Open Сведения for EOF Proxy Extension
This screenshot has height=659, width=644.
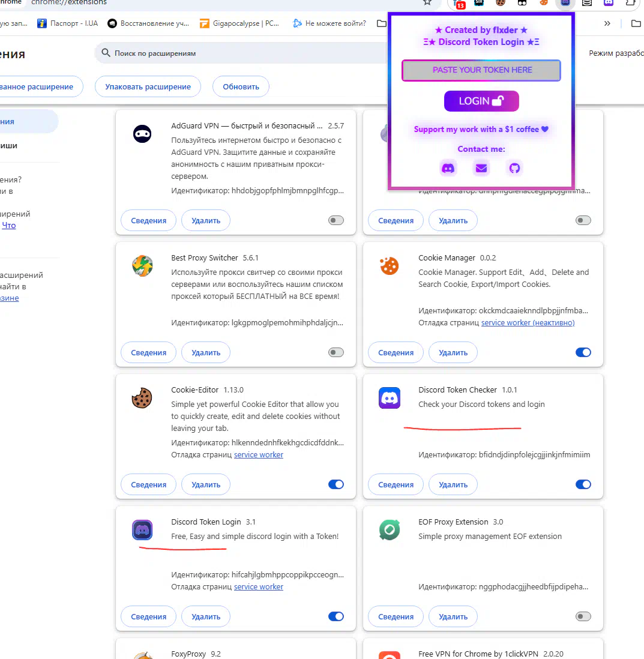(x=396, y=616)
